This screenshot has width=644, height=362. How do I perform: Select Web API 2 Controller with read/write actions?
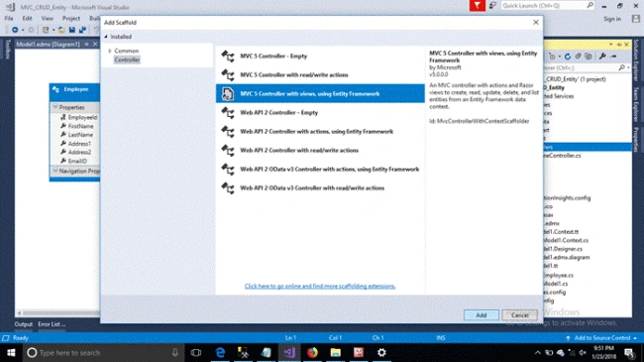[x=320, y=151]
